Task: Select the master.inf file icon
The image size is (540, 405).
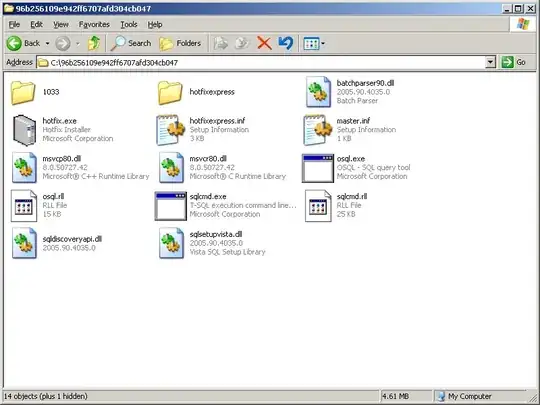Action: [x=318, y=130]
